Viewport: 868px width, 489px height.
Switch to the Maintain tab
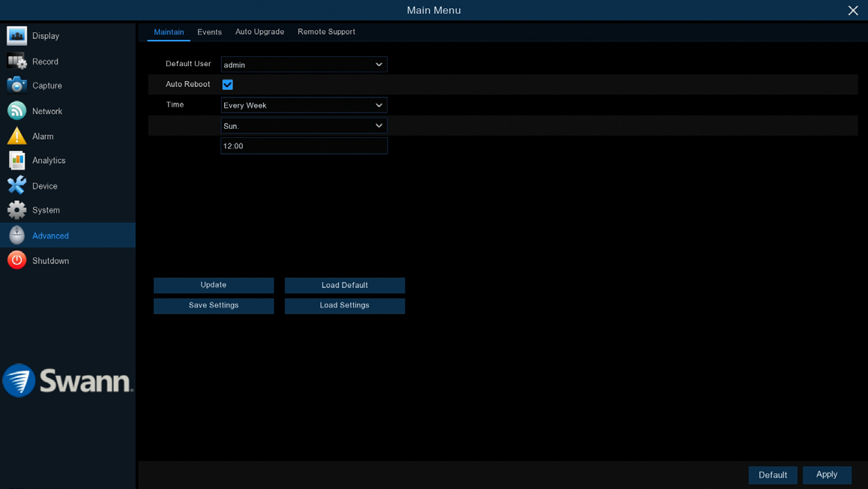pyautogui.click(x=169, y=32)
